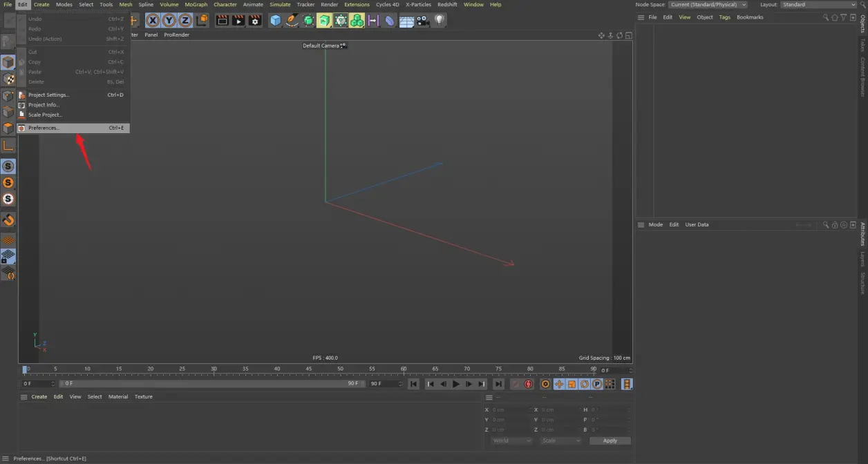Switch to the ProRender tab

click(x=176, y=35)
